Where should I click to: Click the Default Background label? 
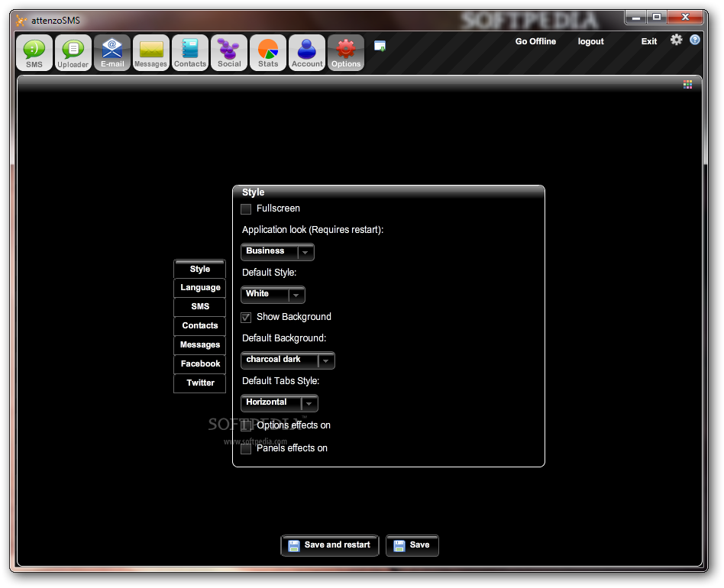coord(284,338)
